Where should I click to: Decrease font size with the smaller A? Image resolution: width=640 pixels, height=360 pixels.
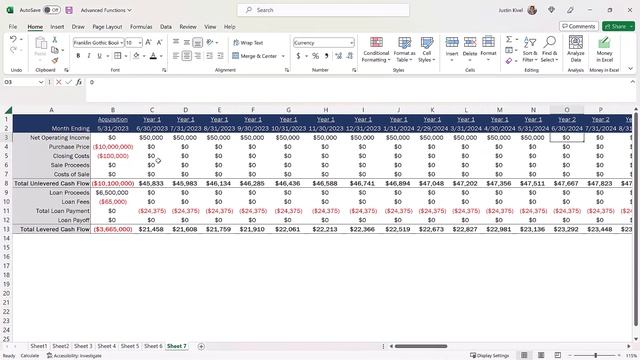[159, 42]
